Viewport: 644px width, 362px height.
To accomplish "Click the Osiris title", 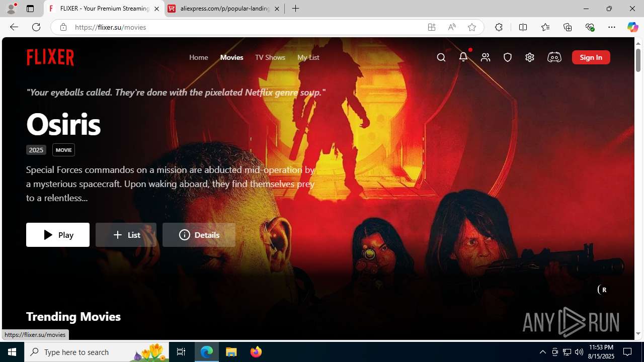I will (63, 124).
